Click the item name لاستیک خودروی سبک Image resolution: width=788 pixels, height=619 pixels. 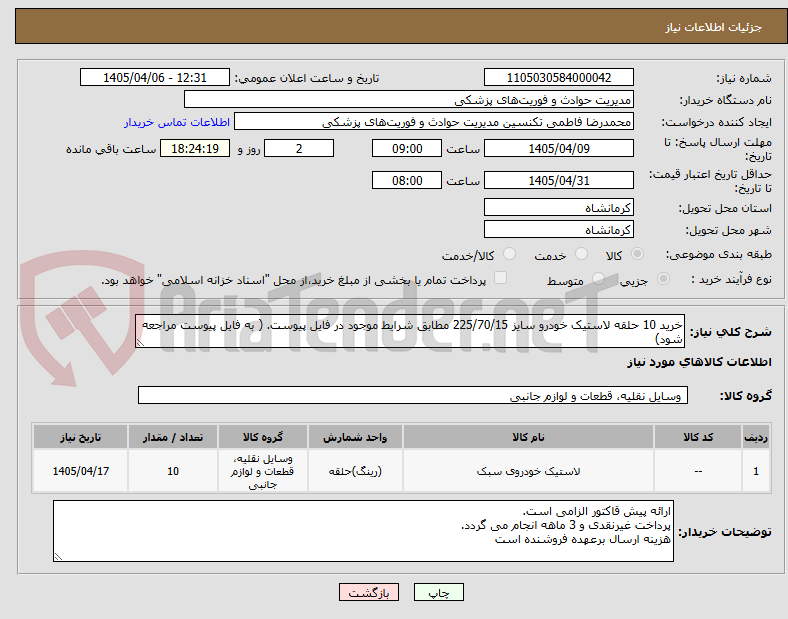528,471
